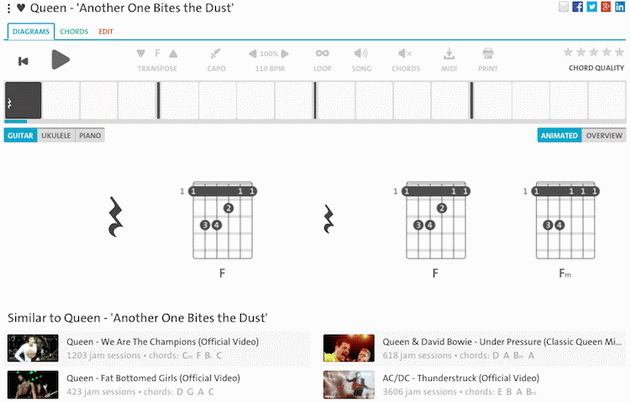Rate chord quality with the fifth star
630x402 pixels.
(619, 52)
